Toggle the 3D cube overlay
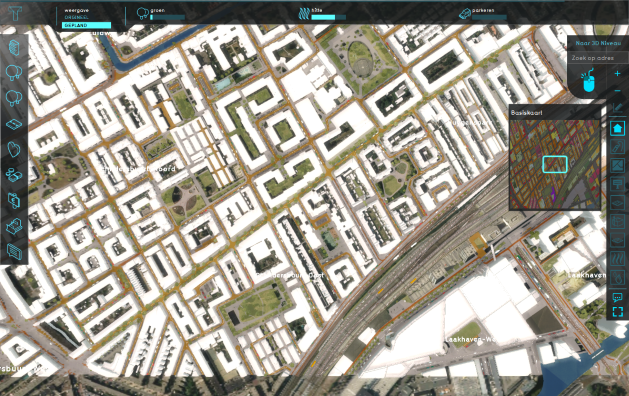The image size is (629, 396). 617,222
